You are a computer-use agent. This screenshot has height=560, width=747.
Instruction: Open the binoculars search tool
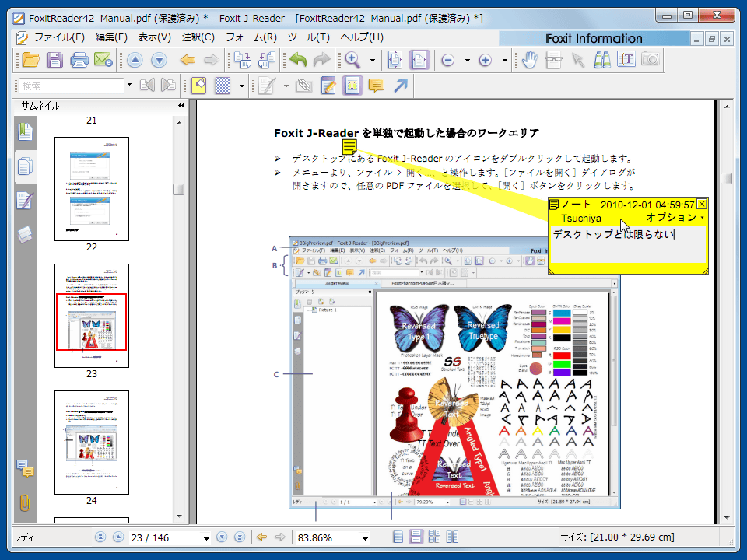(602, 60)
